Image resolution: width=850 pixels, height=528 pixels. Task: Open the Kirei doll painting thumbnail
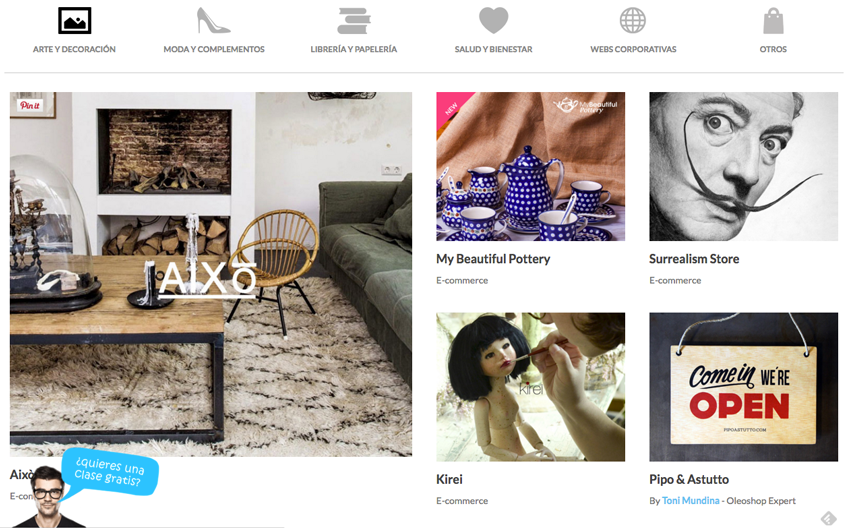(x=530, y=387)
